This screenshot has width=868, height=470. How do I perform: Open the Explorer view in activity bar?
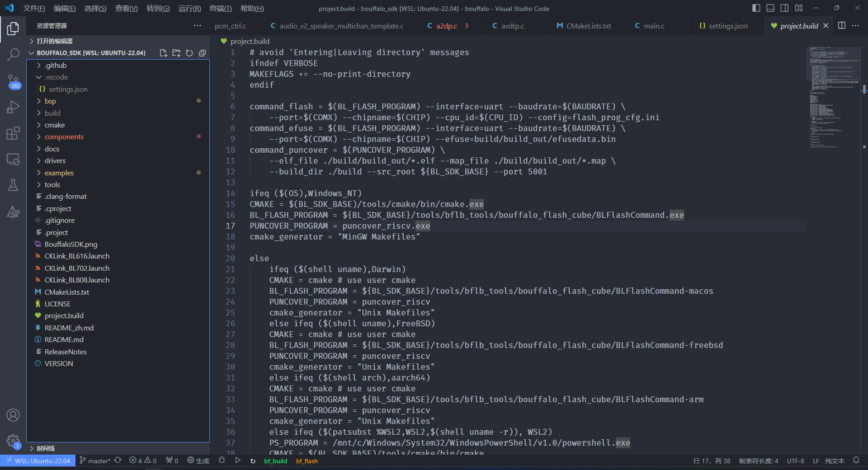pos(13,29)
